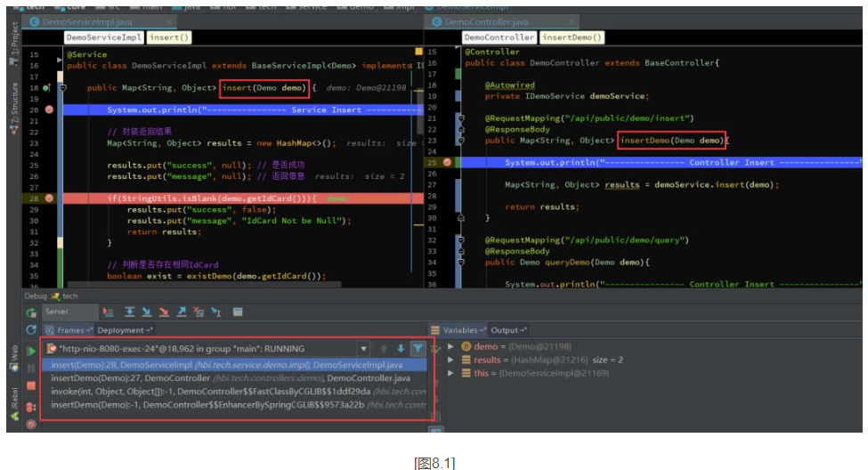Click 'return results;' on line 29 in DemoController
Screen dimensions: 868x470
(x=542, y=207)
